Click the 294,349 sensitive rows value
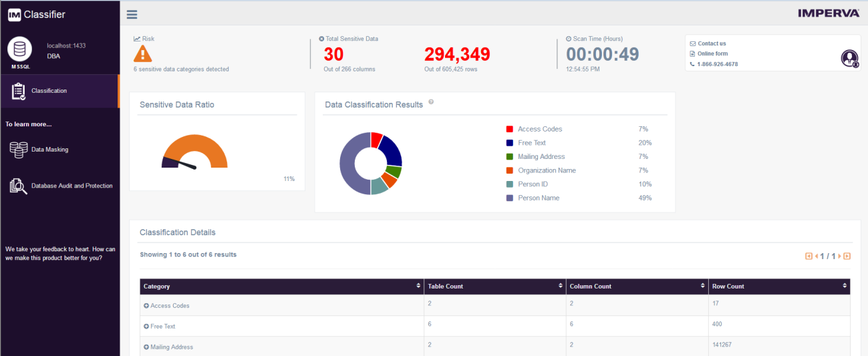 457,54
